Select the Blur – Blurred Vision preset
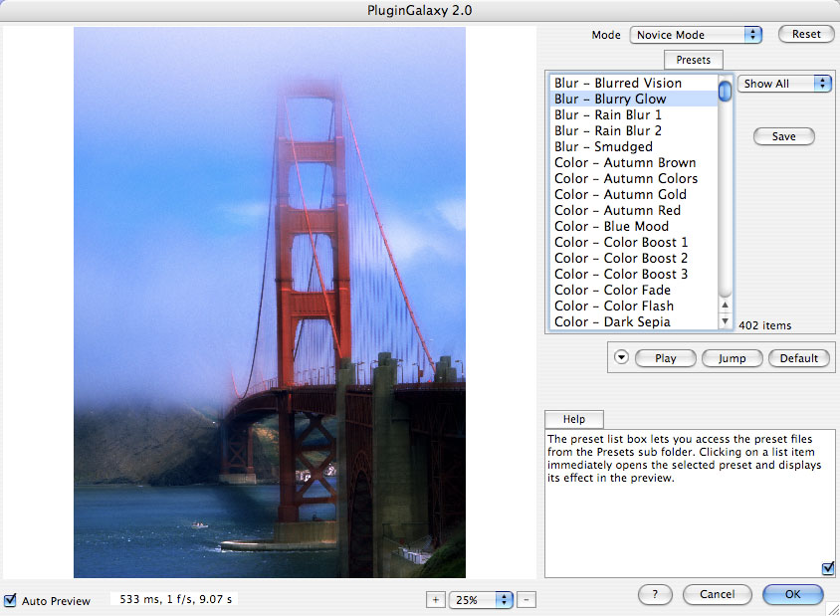The image size is (840, 616). tap(633, 83)
